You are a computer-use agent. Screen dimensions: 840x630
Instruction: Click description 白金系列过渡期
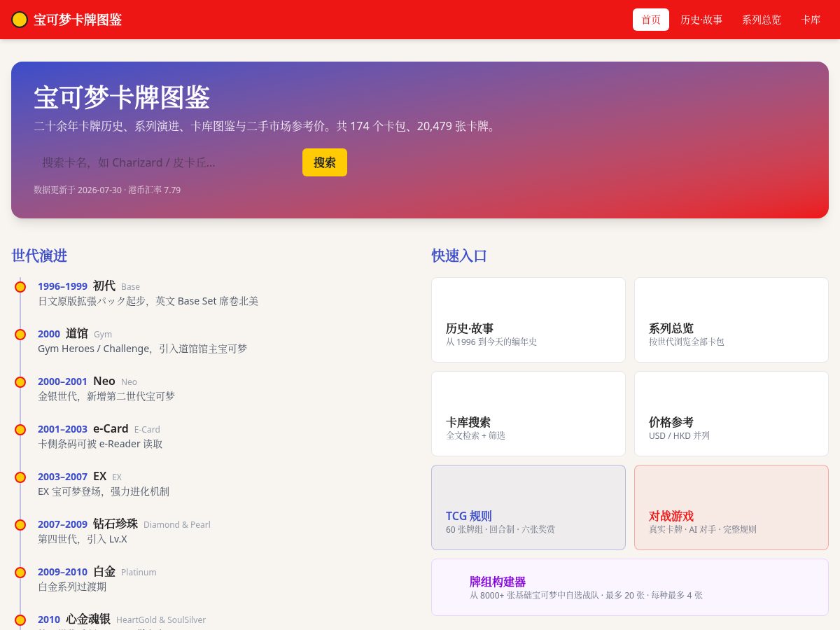click(72, 587)
